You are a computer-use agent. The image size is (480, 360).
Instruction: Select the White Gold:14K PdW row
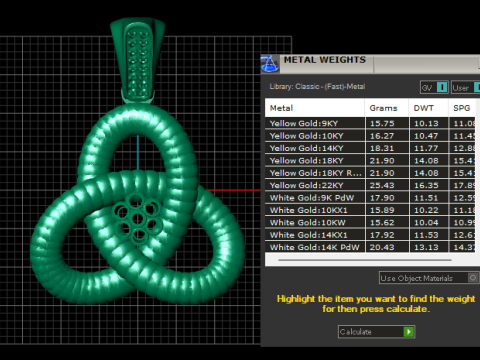click(370, 247)
